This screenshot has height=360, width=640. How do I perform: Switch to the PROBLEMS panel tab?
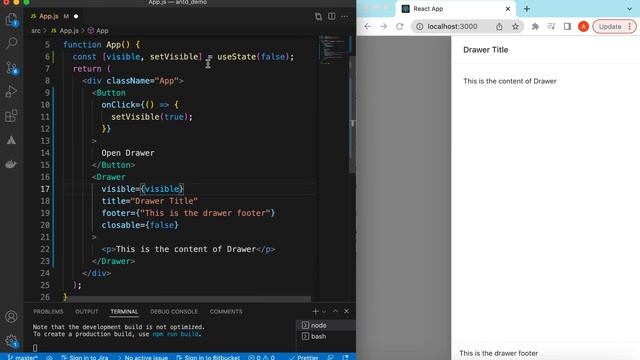click(48, 311)
